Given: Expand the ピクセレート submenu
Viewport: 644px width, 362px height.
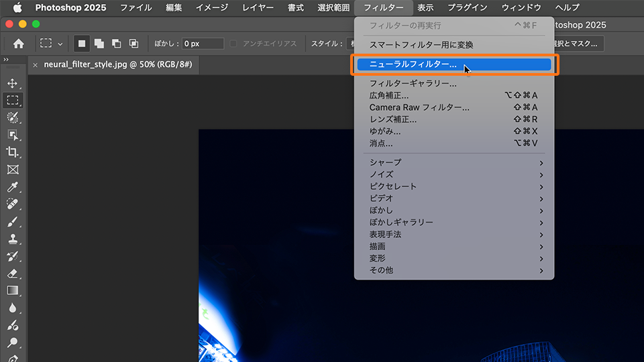Looking at the screenshot, I should [x=454, y=186].
